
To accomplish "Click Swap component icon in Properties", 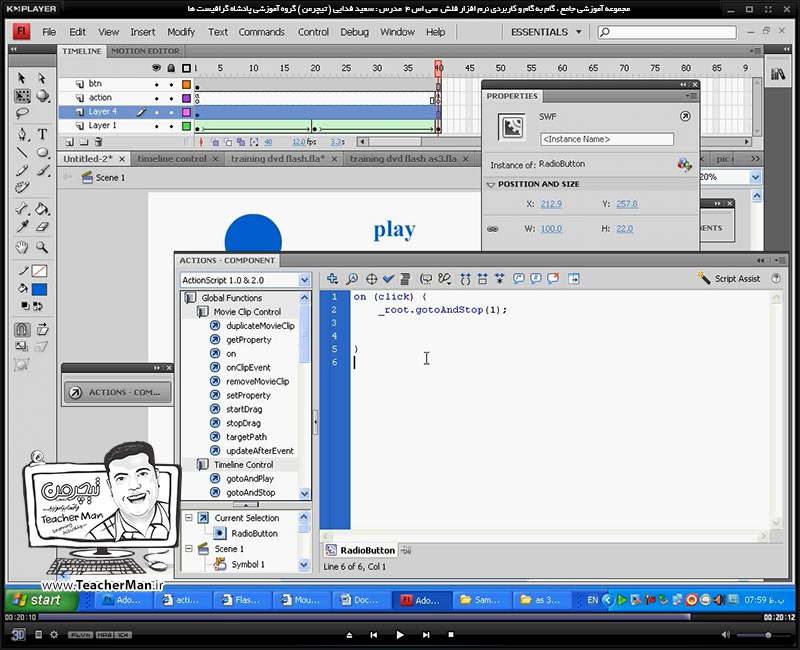I will pyautogui.click(x=684, y=164).
